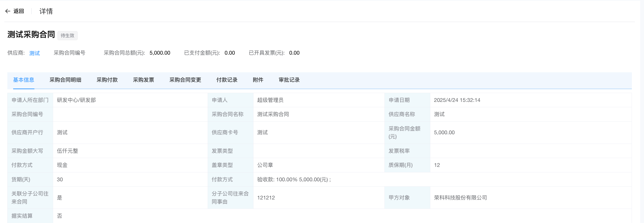Viewport: 644px width, 223px height.
Task: Click the applicant value 超级管理员
Action: 270,100
